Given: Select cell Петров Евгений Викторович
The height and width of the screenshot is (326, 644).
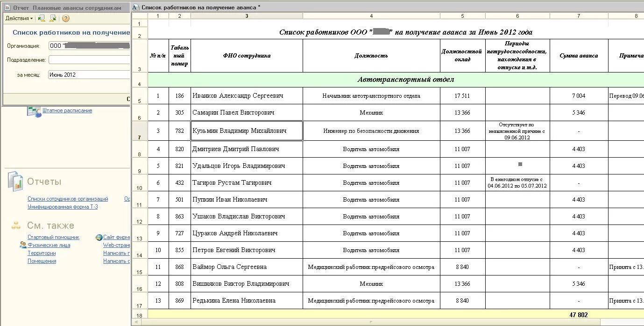Looking at the screenshot, I should (247, 250).
